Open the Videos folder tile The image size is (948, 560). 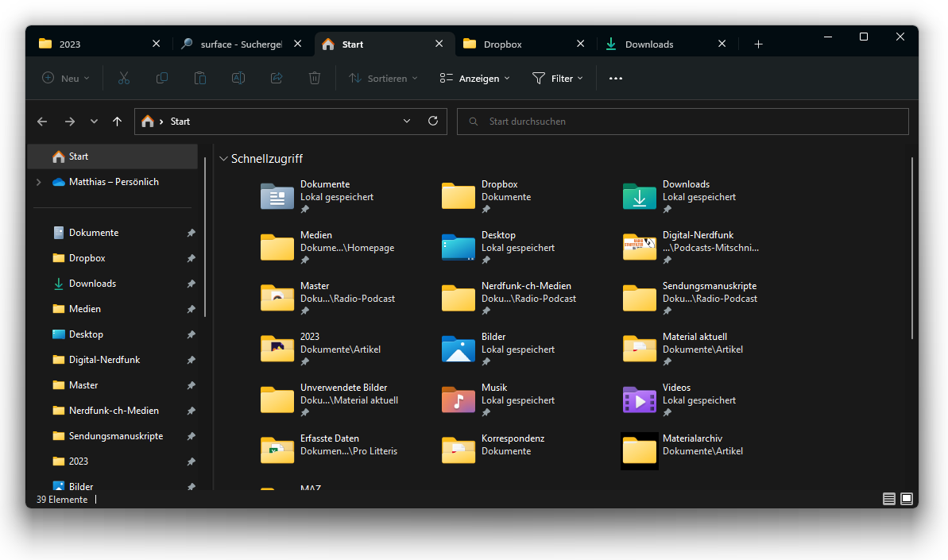pyautogui.click(x=679, y=400)
